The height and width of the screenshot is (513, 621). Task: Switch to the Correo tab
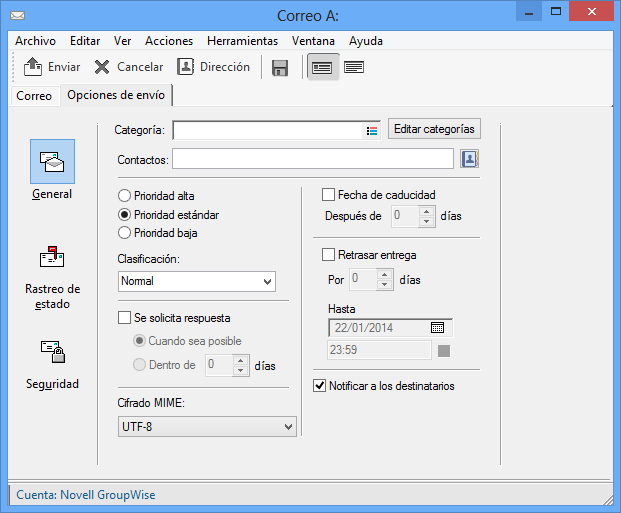pos(34,95)
